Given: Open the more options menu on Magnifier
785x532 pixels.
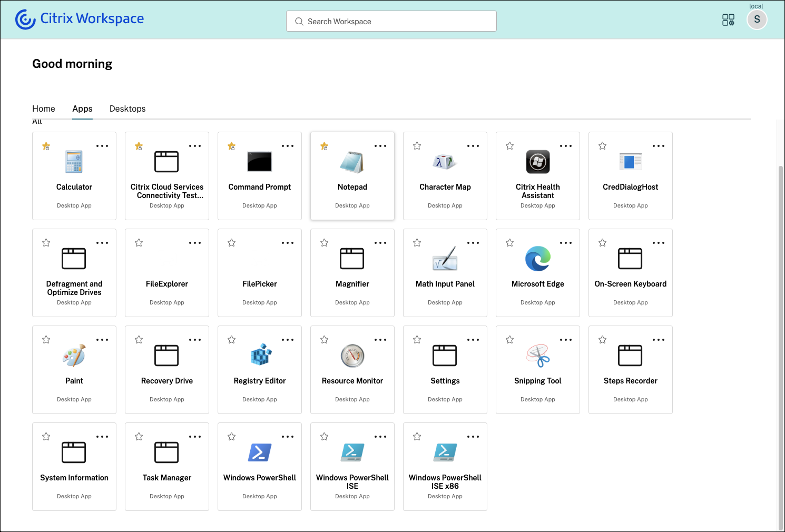Looking at the screenshot, I should click(380, 243).
